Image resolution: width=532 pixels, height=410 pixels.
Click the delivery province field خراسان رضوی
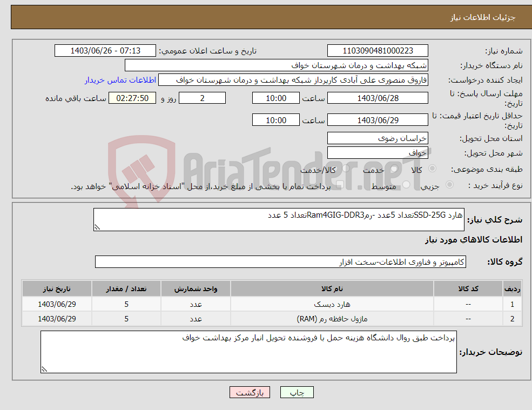tap(378, 138)
